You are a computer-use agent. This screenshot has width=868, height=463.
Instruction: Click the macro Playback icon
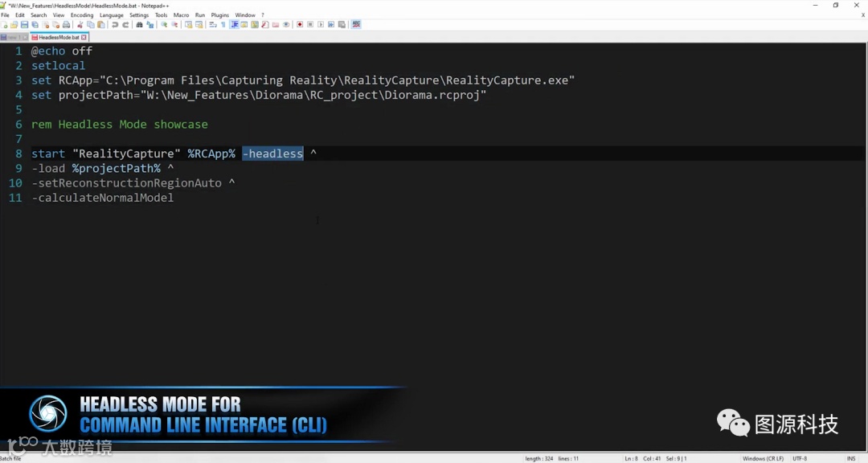tap(321, 24)
